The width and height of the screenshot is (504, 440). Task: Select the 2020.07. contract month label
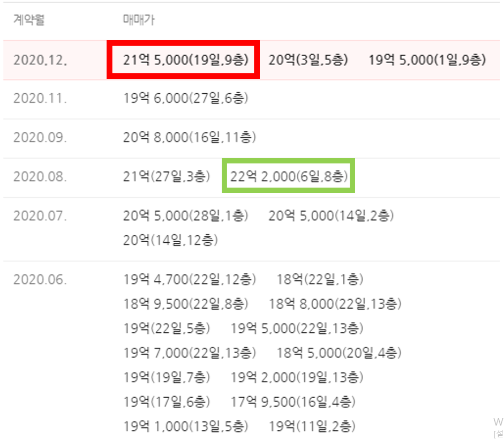point(40,216)
